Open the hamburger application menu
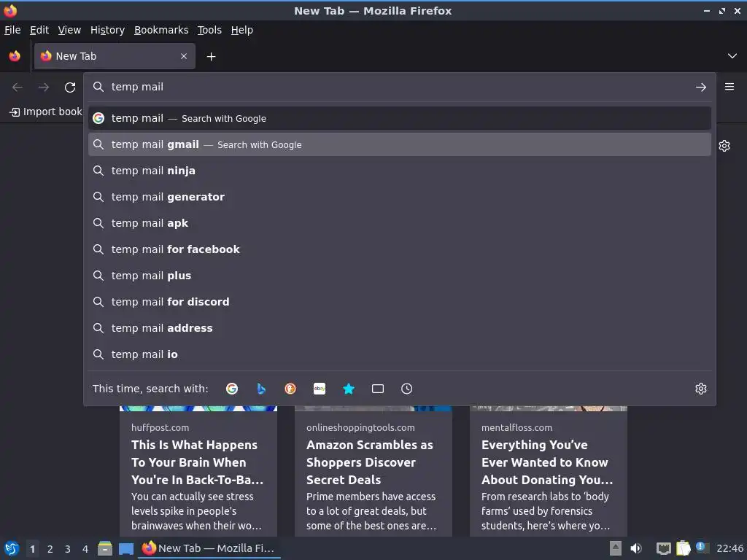Image resolution: width=747 pixels, height=560 pixels. (x=729, y=87)
